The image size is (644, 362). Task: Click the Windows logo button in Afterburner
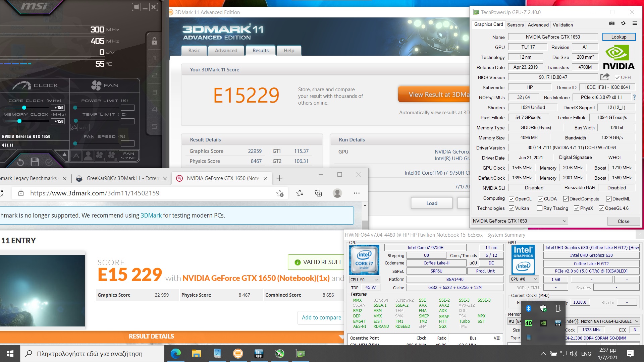(x=136, y=7)
